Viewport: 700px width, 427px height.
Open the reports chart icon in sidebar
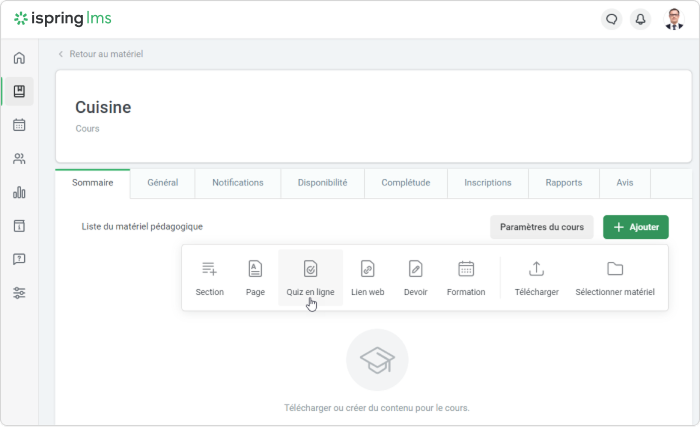point(19,192)
